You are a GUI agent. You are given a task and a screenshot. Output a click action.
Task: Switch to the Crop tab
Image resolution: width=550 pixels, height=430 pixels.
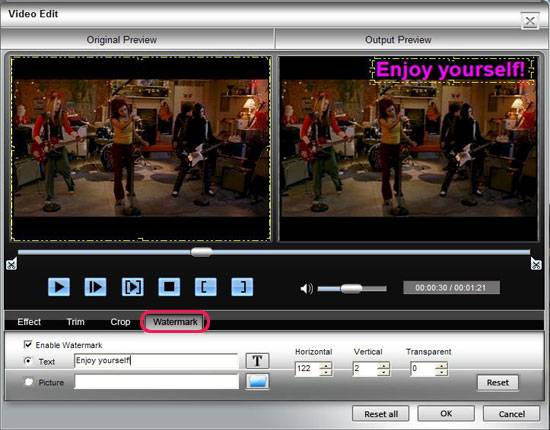tap(120, 322)
